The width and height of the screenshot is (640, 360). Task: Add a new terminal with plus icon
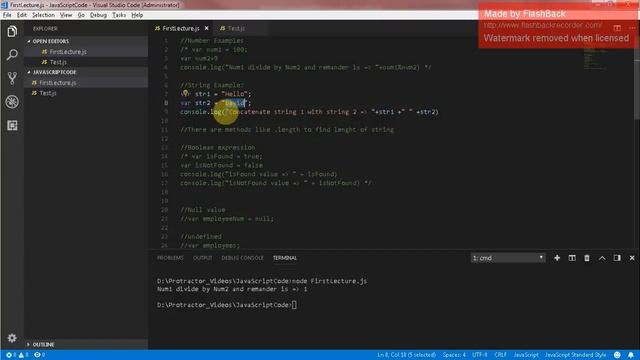tap(557, 258)
